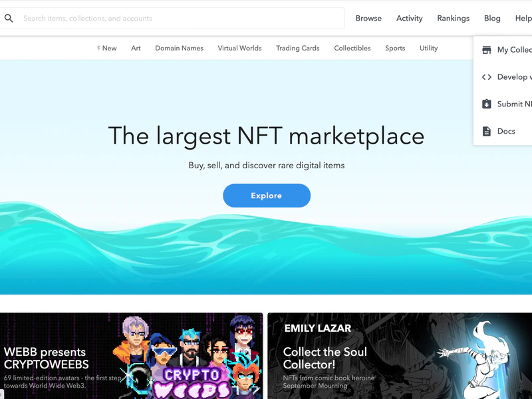Go to Rankings
Screen dimensions: 532x399
point(453,19)
